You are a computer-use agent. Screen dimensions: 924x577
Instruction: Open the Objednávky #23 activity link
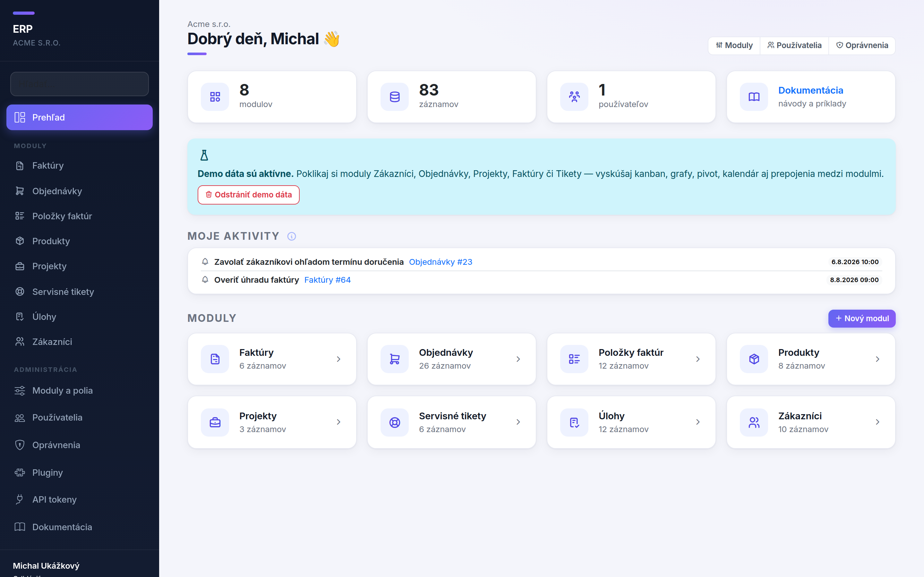tap(441, 262)
